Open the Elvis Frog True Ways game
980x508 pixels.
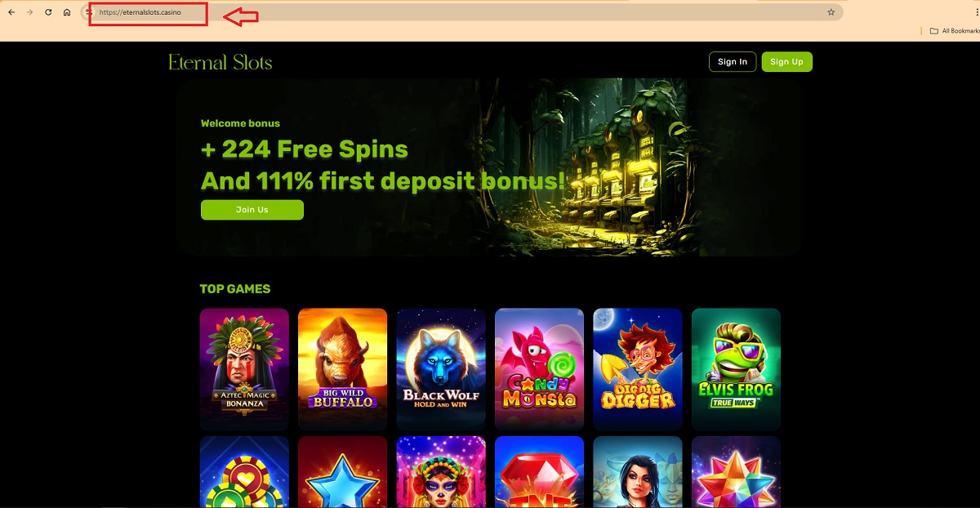tap(736, 369)
